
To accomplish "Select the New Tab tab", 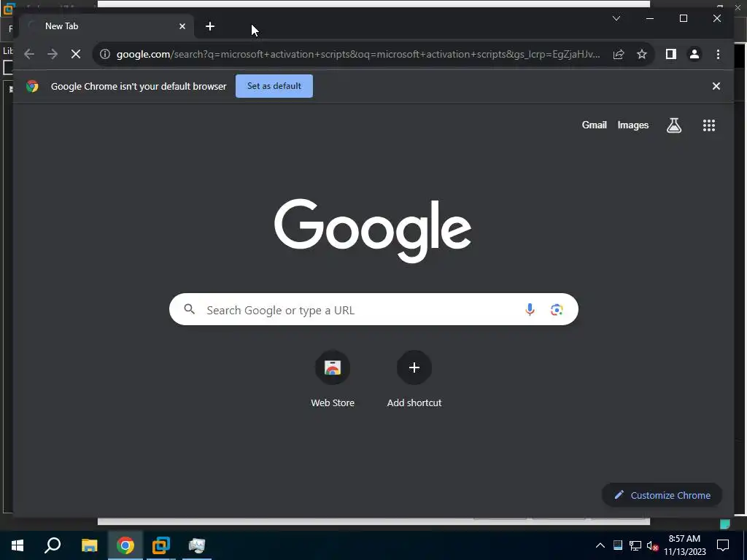I will click(x=107, y=27).
